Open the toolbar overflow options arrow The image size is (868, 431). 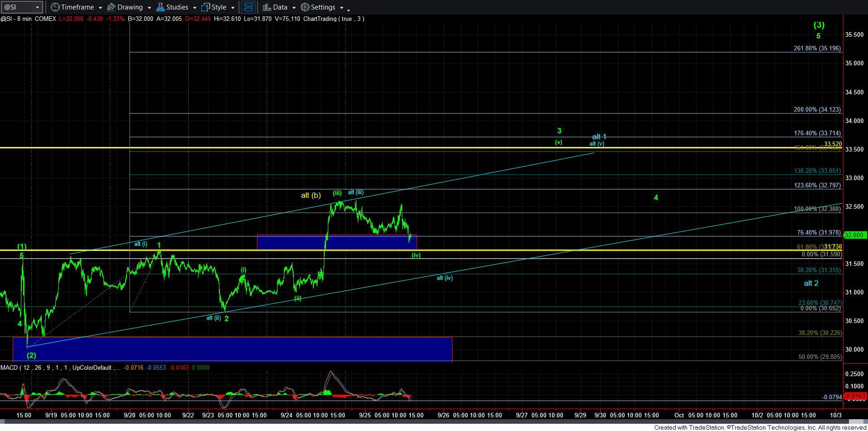point(348,10)
